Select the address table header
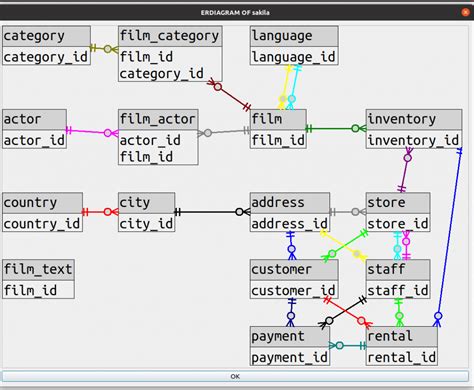This screenshot has width=474, height=390. 290,203
